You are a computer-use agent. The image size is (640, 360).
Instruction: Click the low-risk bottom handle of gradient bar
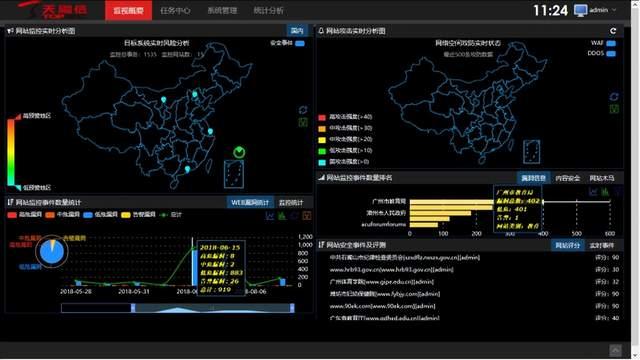click(18, 187)
